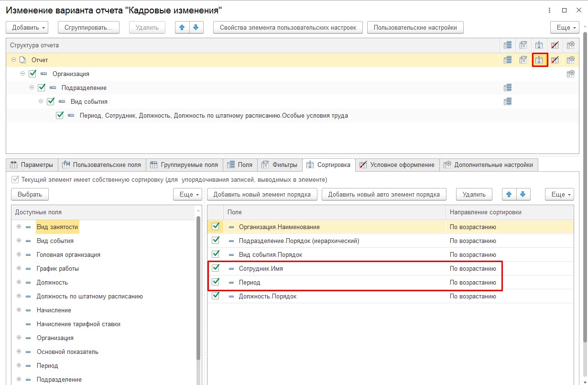
Task: Switch to the Фильтры tab
Action: [x=280, y=165]
